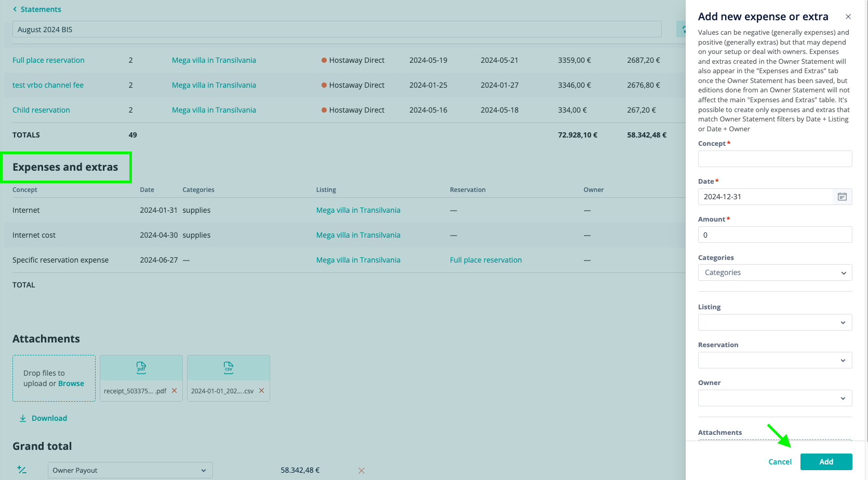868x480 pixels.
Task: Open the Child reservation link
Action: pos(41,110)
